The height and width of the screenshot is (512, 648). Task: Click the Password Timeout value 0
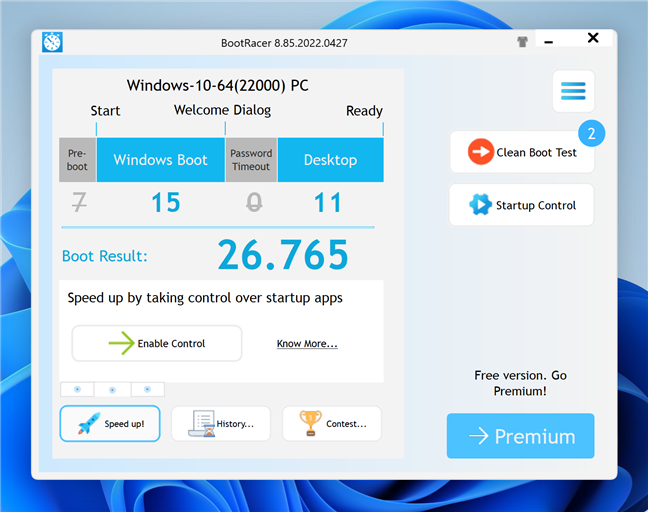(254, 202)
